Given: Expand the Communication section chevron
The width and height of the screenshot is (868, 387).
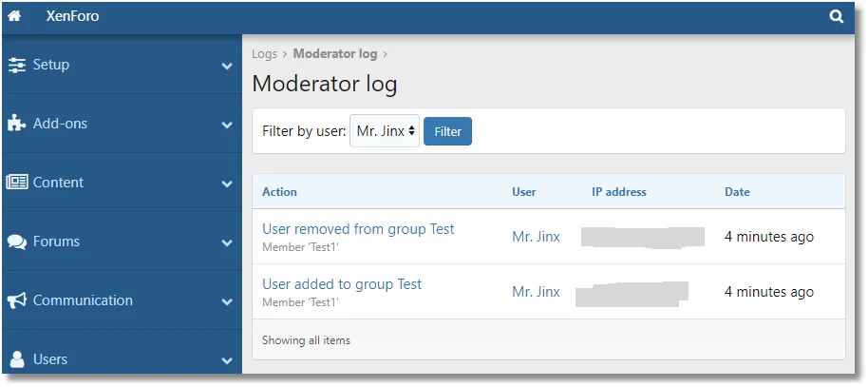Looking at the screenshot, I should tap(227, 302).
